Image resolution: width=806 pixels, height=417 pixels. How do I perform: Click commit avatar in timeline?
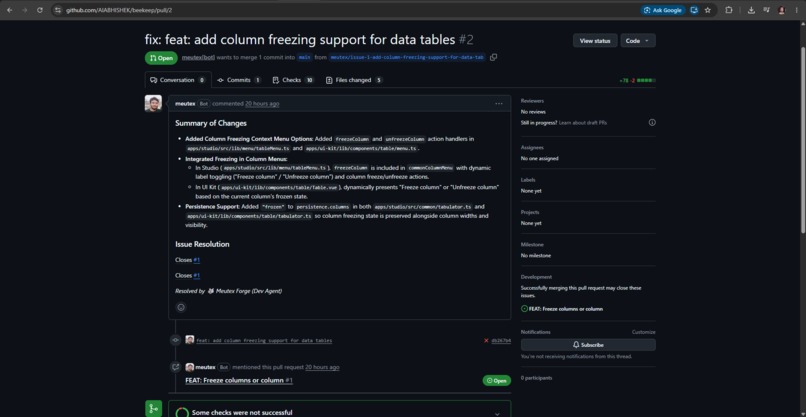[x=190, y=340]
